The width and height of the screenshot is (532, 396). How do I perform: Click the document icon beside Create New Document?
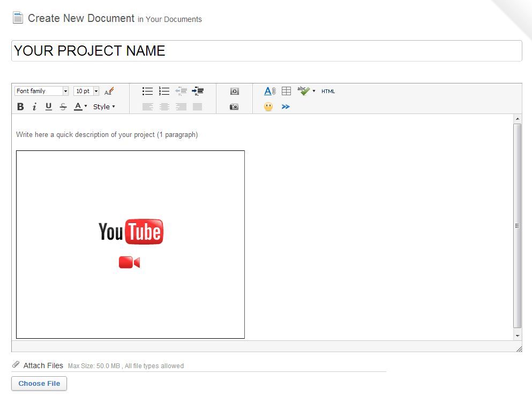pyautogui.click(x=18, y=18)
